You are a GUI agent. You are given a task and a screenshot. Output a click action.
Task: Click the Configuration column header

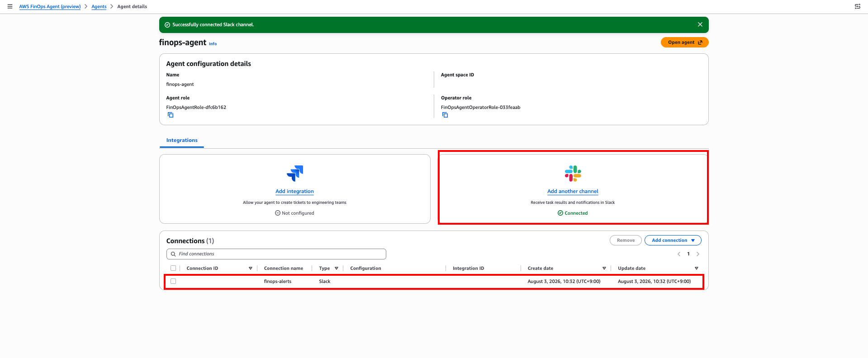[365, 268]
